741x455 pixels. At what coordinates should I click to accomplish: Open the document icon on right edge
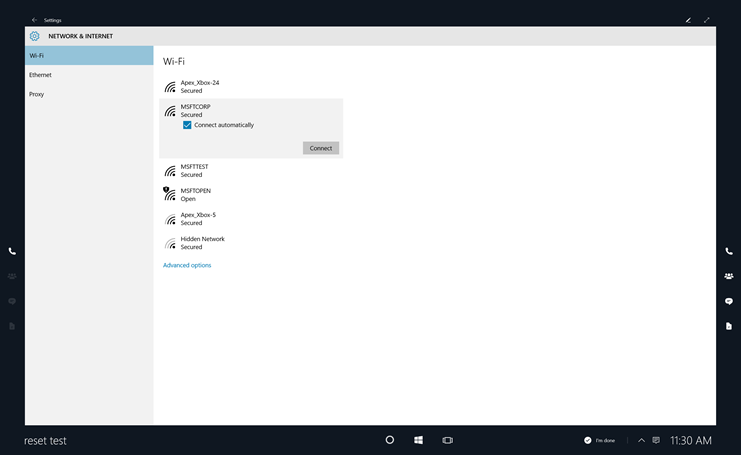pos(729,326)
